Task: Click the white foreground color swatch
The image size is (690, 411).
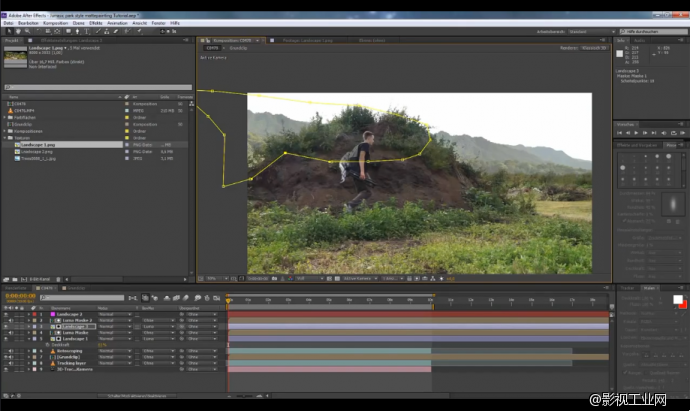Action: [678, 299]
